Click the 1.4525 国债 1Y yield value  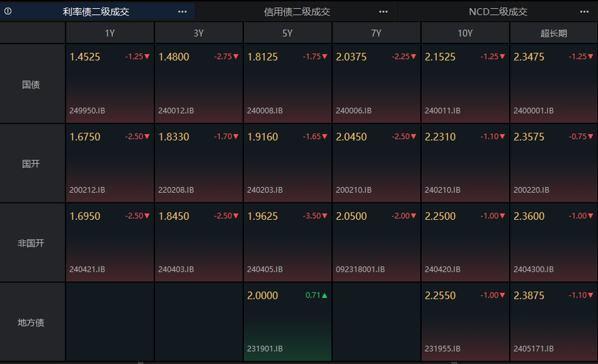(x=84, y=57)
